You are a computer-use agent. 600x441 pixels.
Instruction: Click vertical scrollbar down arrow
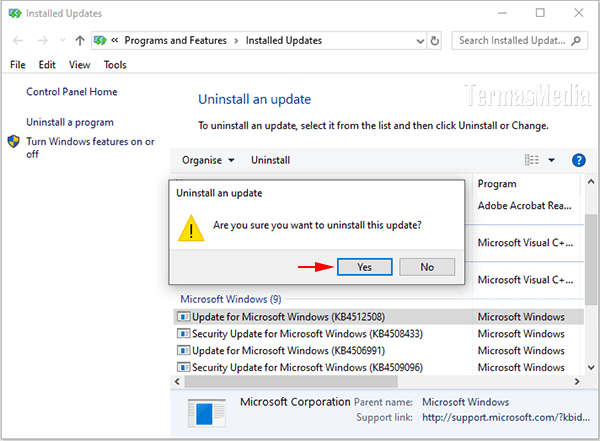tap(591, 368)
